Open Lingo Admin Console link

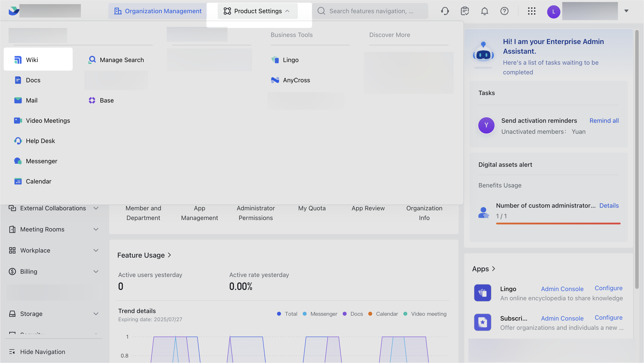pos(562,289)
